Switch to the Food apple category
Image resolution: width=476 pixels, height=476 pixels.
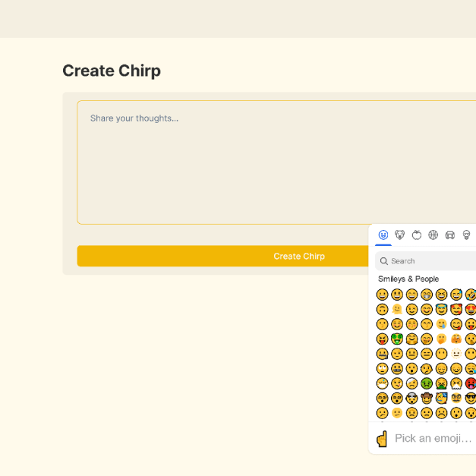[x=417, y=235]
